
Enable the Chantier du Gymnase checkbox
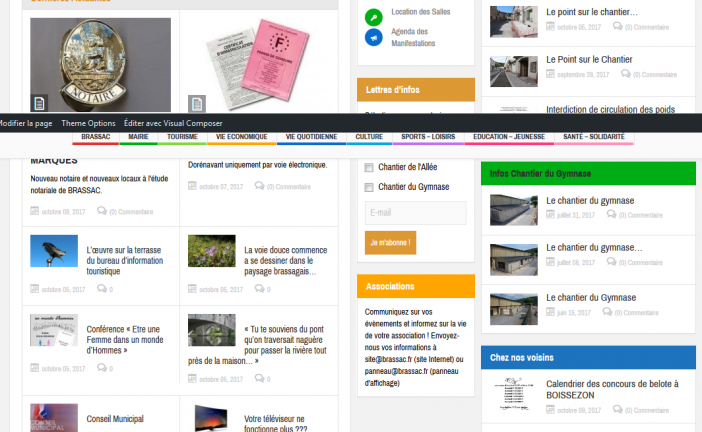click(370, 187)
